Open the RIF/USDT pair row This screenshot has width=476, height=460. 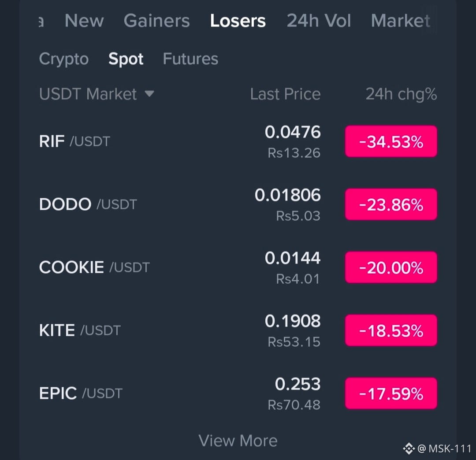(238, 141)
